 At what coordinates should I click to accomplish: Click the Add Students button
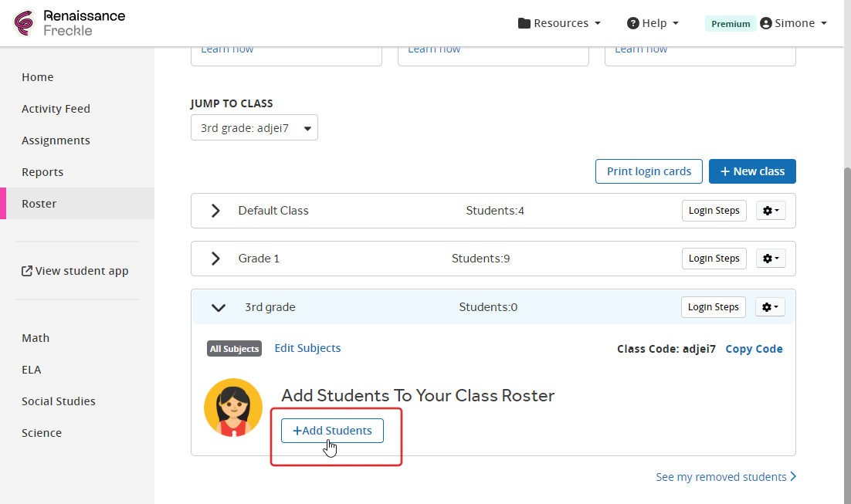click(332, 431)
